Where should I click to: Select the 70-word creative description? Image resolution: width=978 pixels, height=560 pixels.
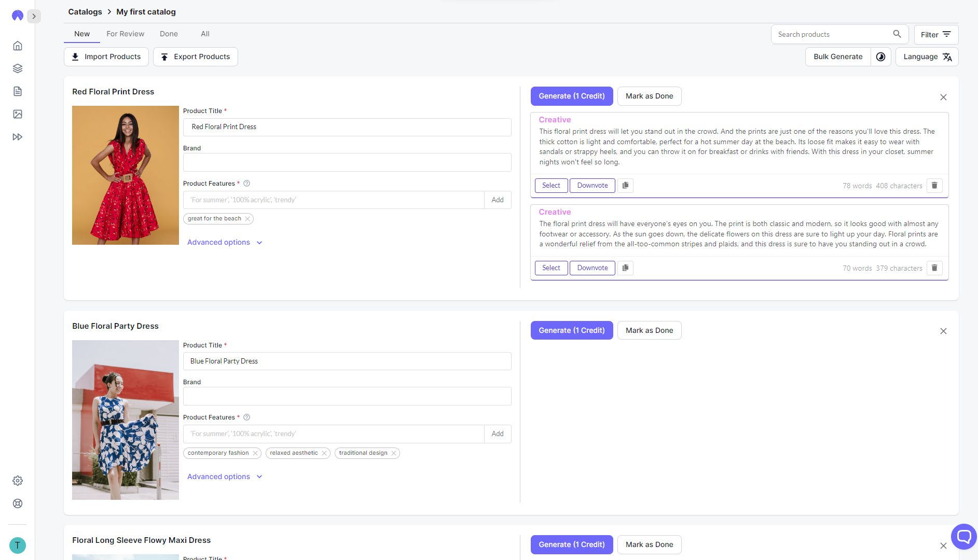coord(551,268)
